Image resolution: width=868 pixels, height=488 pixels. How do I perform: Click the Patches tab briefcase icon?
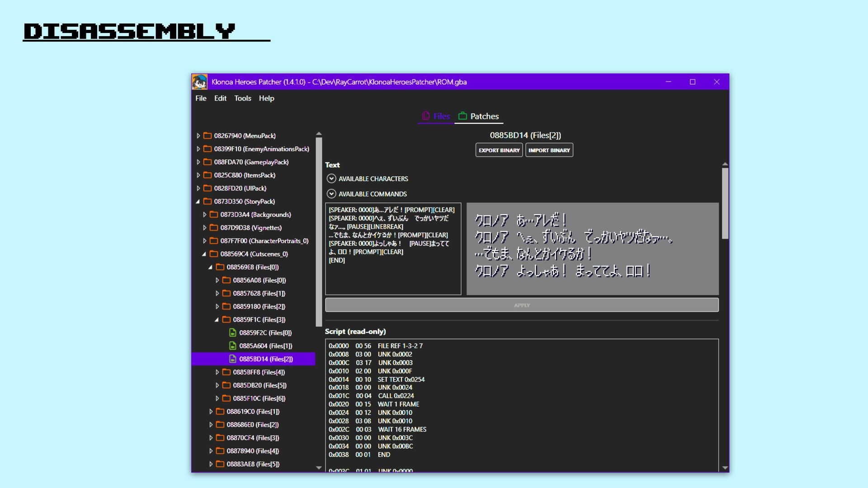pos(462,116)
